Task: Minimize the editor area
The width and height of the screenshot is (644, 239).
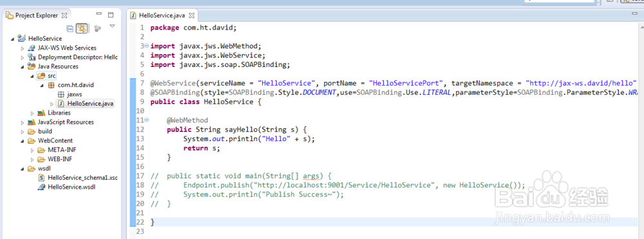Action: (x=635, y=14)
